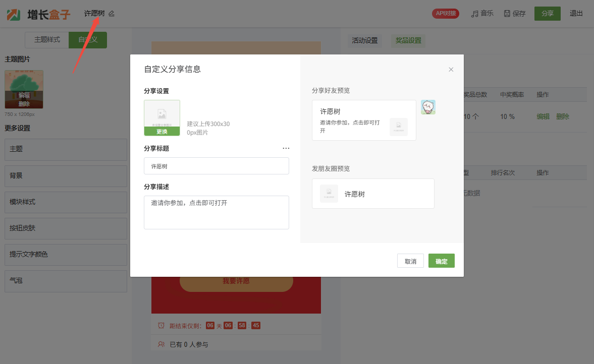
Task: Expand the 背景 settings section
Action: (66, 176)
